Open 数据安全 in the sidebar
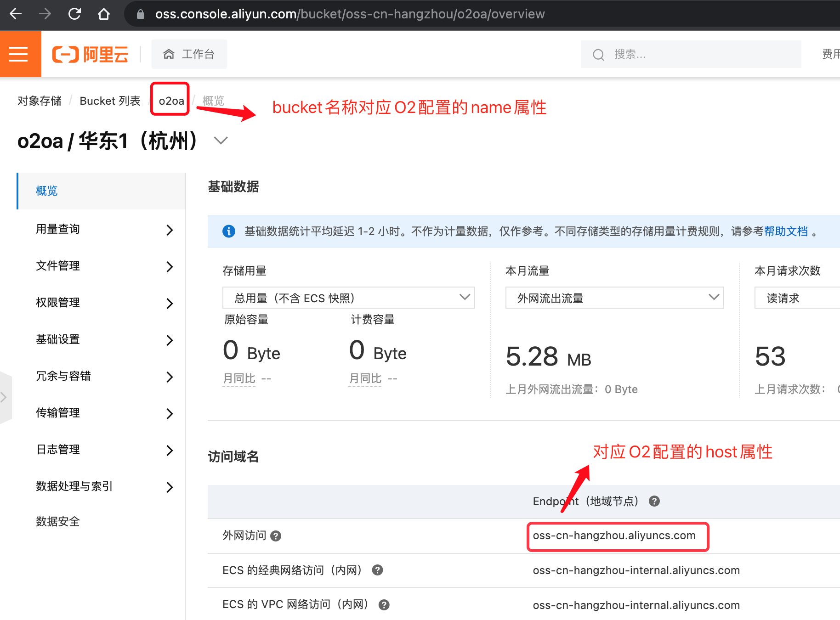The width and height of the screenshot is (840, 620). 58,522
